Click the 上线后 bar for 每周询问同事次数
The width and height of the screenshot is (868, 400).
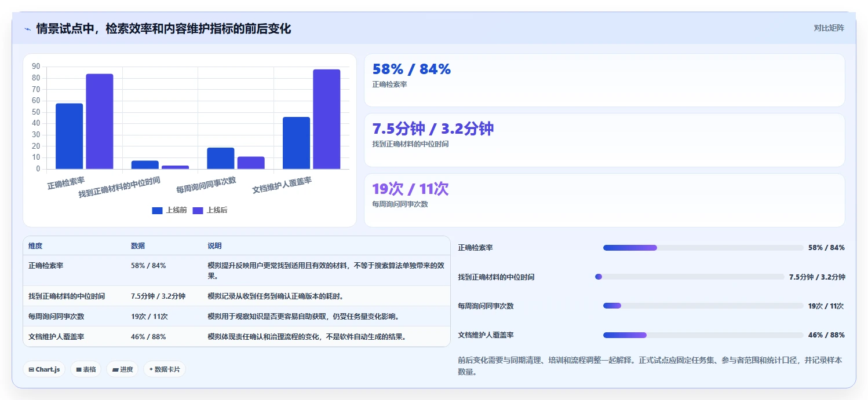tap(251, 163)
